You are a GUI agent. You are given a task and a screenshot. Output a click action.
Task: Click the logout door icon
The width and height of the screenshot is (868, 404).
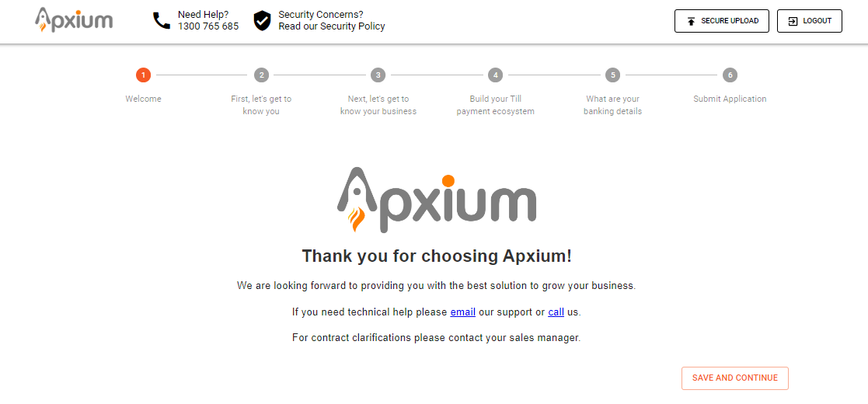793,21
